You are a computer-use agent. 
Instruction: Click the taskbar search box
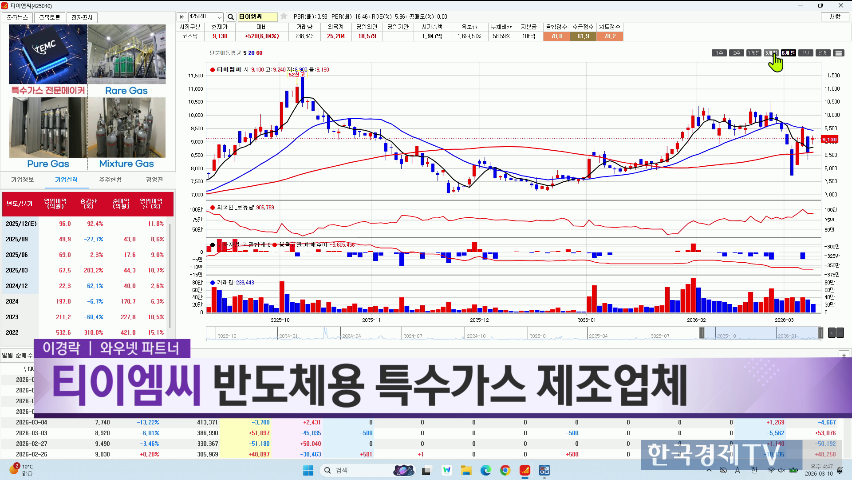point(350,469)
